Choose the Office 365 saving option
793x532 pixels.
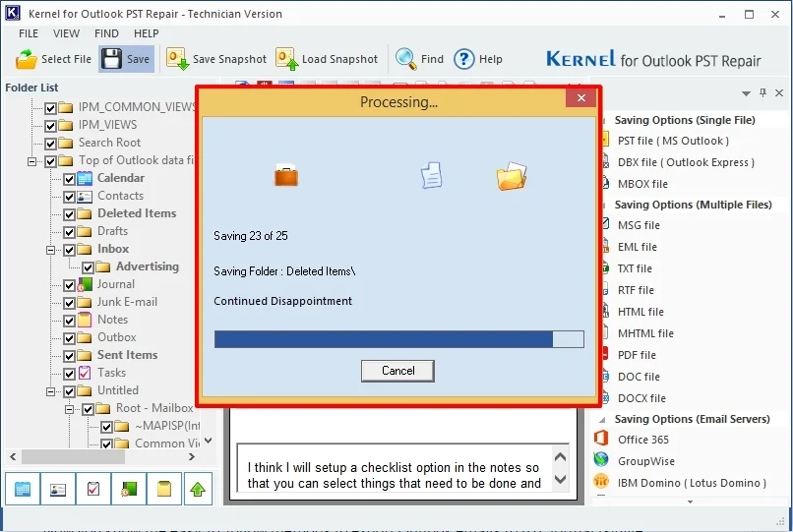[x=642, y=440]
